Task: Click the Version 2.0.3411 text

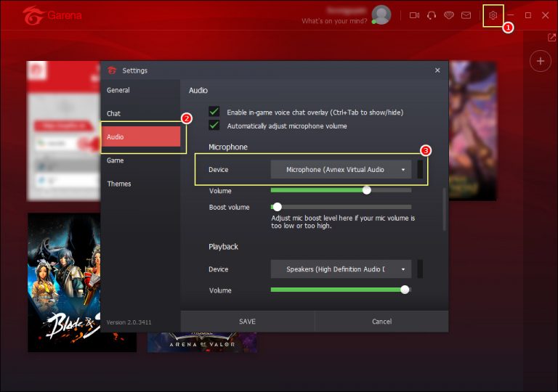Action: (x=129, y=322)
